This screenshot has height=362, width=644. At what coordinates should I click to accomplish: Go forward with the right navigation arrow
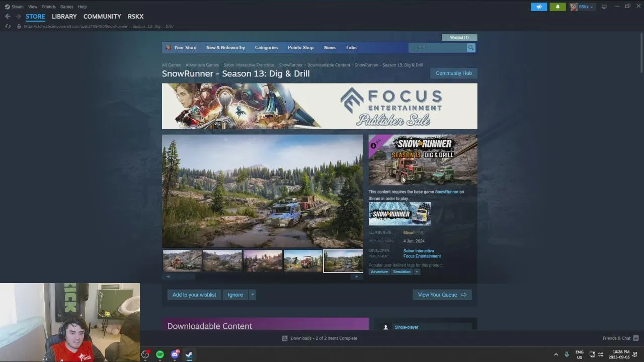coord(18,17)
